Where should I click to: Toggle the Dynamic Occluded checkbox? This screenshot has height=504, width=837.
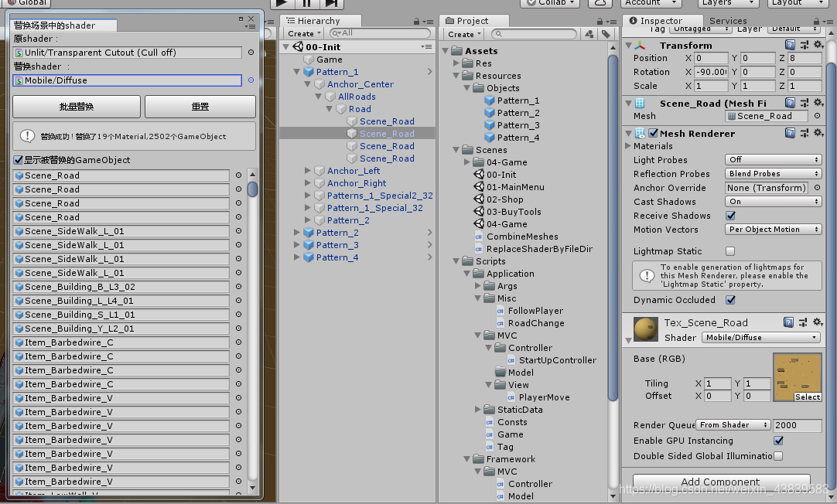click(x=731, y=300)
